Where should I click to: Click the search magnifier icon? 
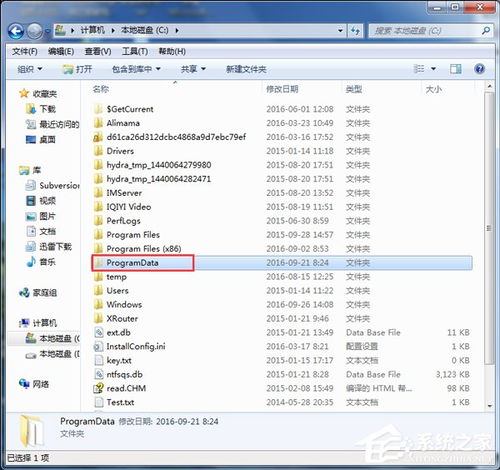point(486,31)
